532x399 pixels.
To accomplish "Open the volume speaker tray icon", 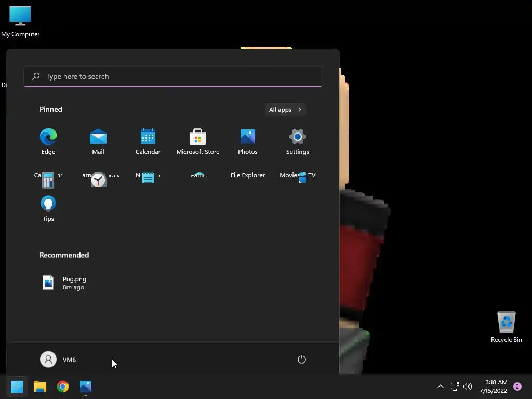I will (x=468, y=387).
